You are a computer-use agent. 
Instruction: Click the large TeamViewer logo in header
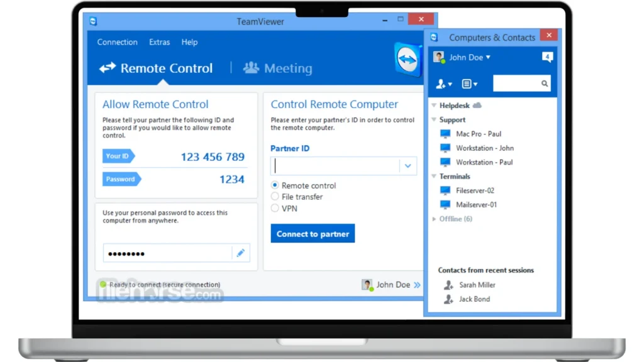407,61
